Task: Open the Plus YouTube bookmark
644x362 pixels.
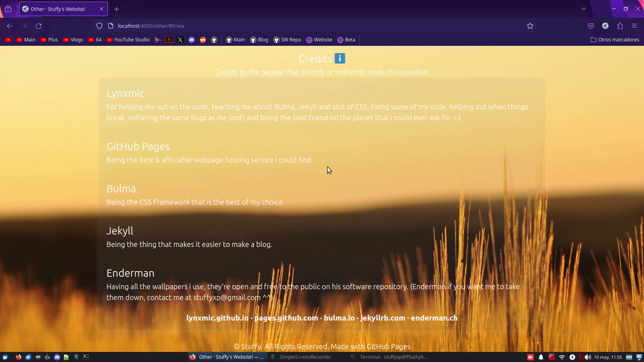Action: click(x=49, y=40)
